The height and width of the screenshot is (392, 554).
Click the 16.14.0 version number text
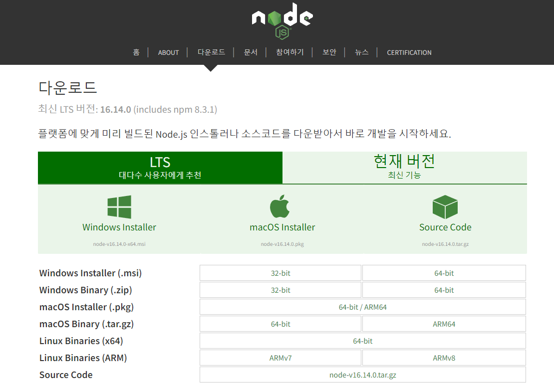(115, 110)
